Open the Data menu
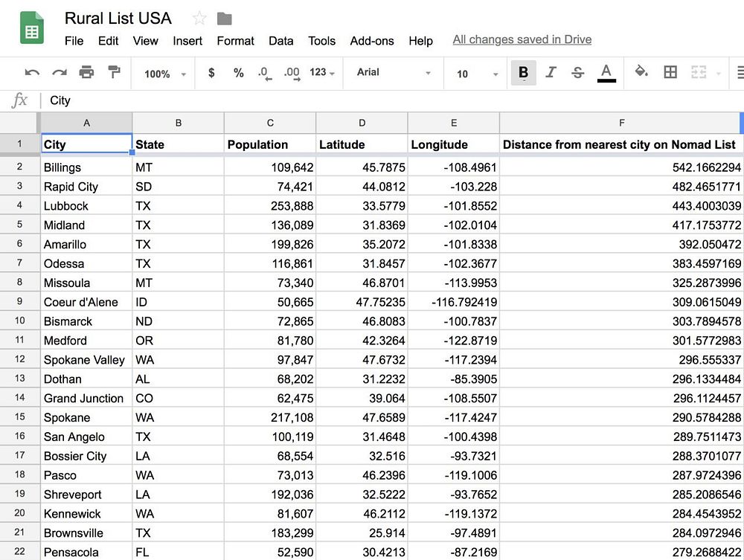 point(281,41)
